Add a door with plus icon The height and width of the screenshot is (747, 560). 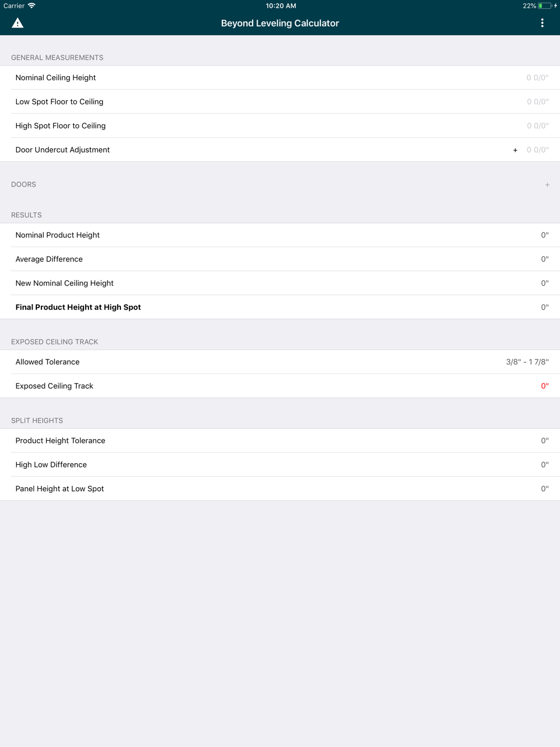tap(547, 185)
